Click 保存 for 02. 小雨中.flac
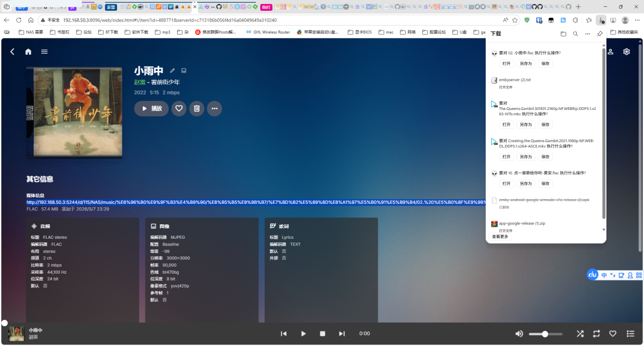This screenshot has height=346, width=644. (x=545, y=63)
